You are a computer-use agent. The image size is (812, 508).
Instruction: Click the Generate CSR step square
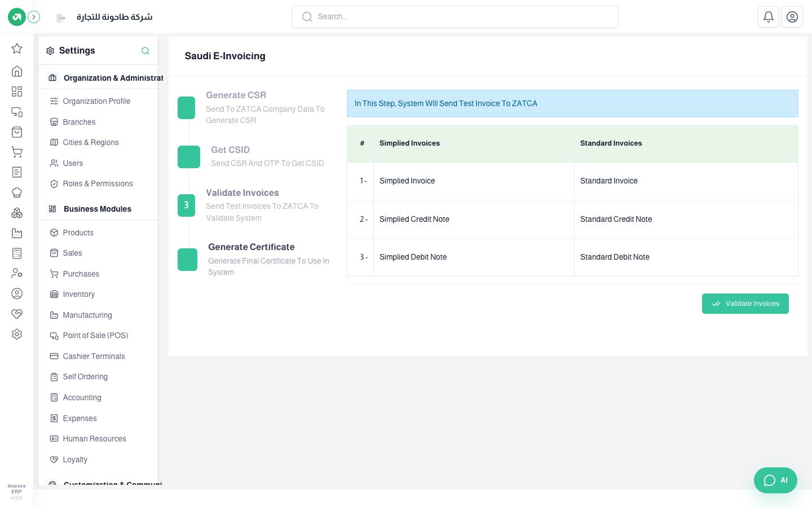point(186,108)
